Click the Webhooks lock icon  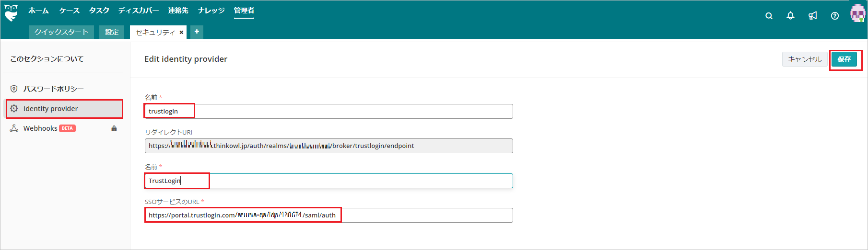[114, 128]
